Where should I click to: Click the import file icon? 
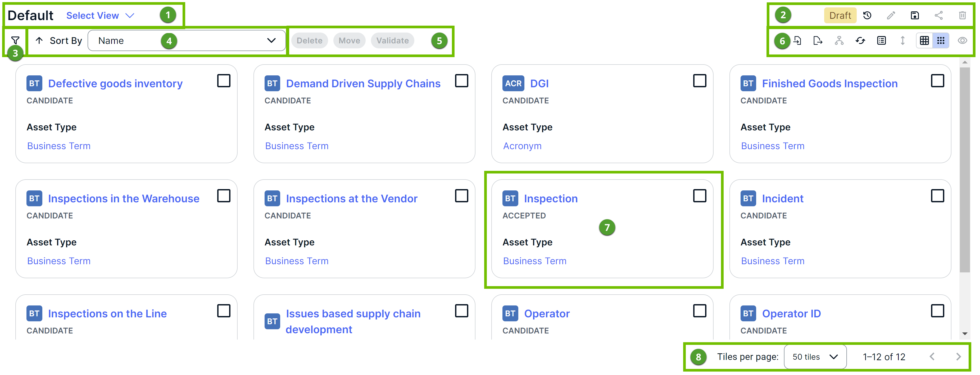coord(798,41)
